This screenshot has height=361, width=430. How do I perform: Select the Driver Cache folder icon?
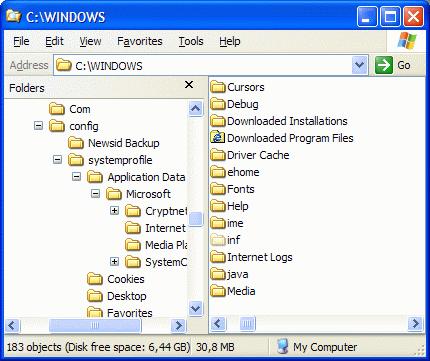tap(218, 155)
